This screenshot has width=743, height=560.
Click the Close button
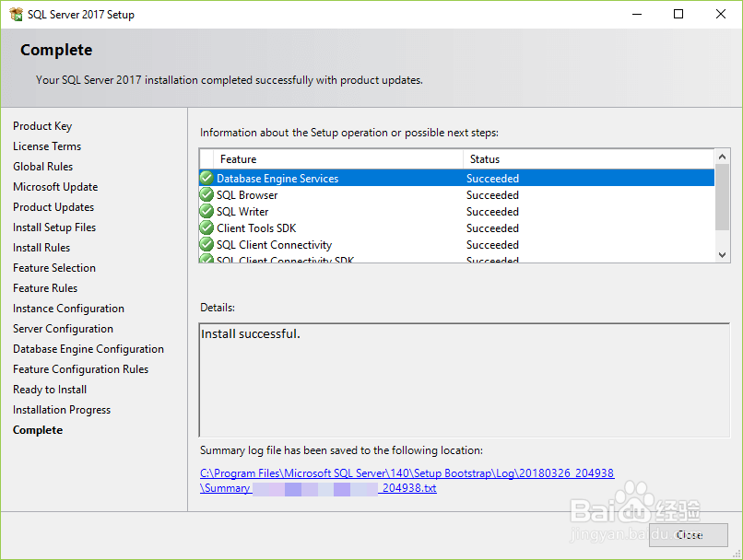click(688, 535)
